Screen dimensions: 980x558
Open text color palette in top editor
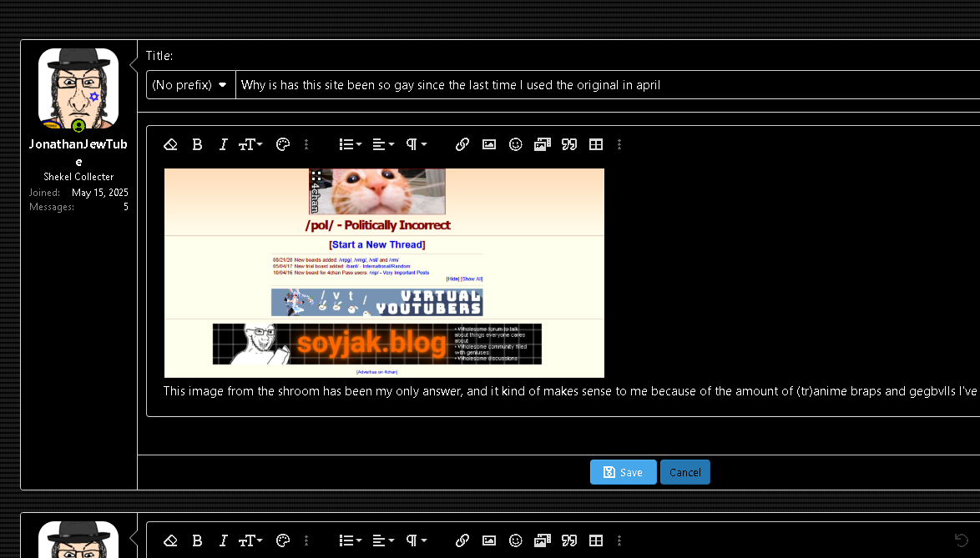(283, 145)
